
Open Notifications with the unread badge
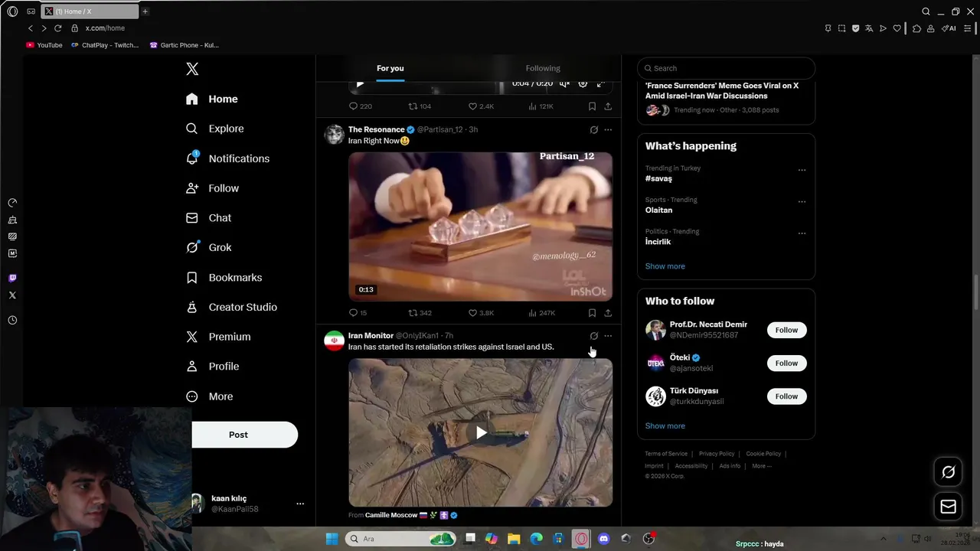click(227, 158)
